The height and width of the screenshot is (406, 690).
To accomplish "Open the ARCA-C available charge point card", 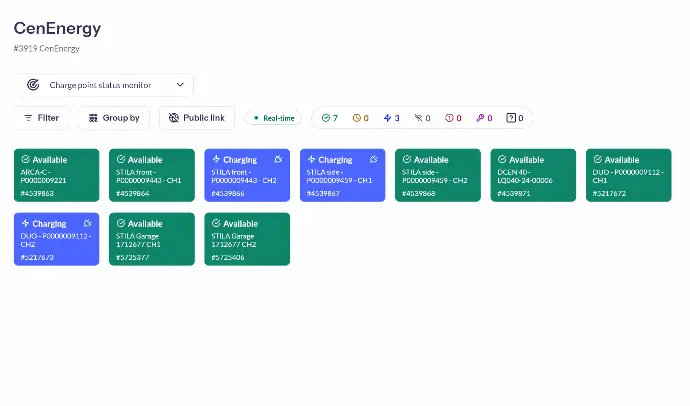I will coord(57,175).
